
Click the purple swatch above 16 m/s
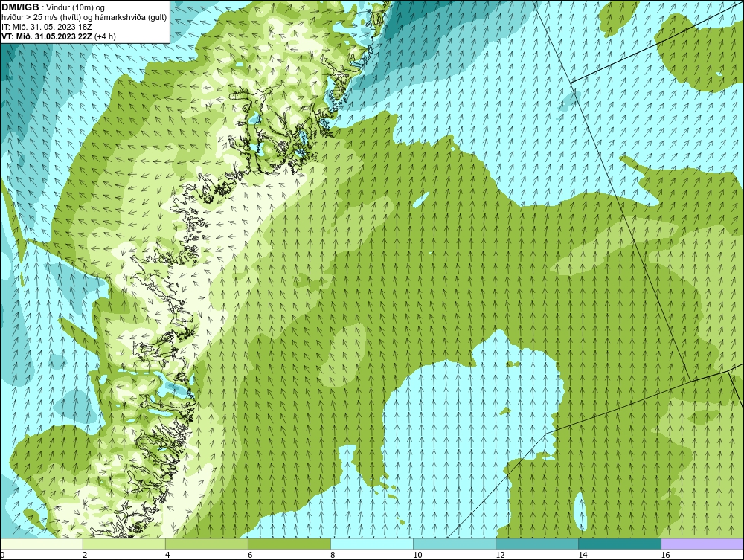(702, 544)
